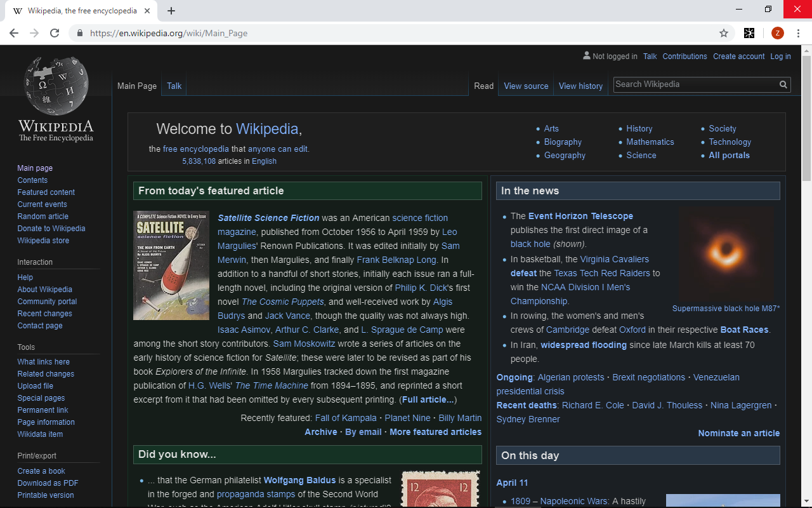Viewport: 812px width, 508px height.
Task: Open a new browser tab
Action: (171, 11)
